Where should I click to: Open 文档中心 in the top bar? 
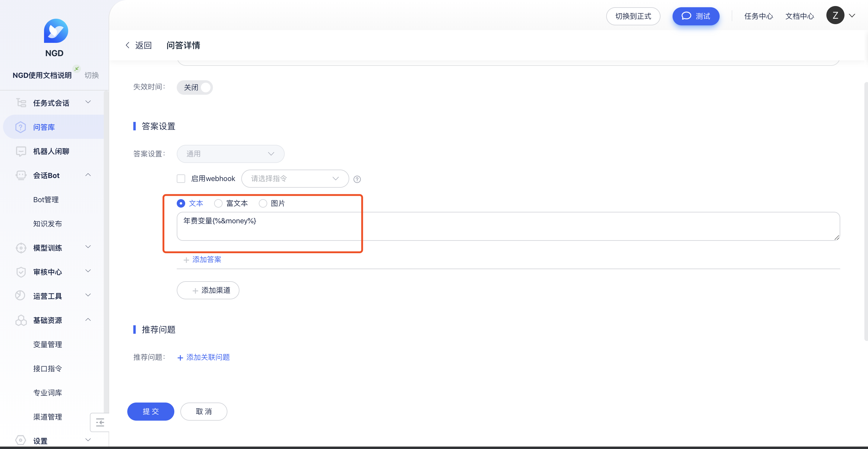click(800, 16)
